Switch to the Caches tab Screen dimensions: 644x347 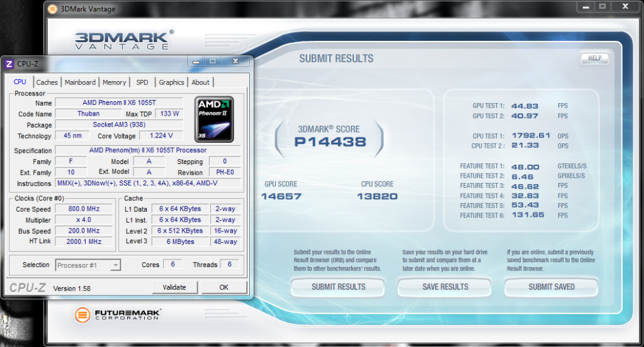47,82
